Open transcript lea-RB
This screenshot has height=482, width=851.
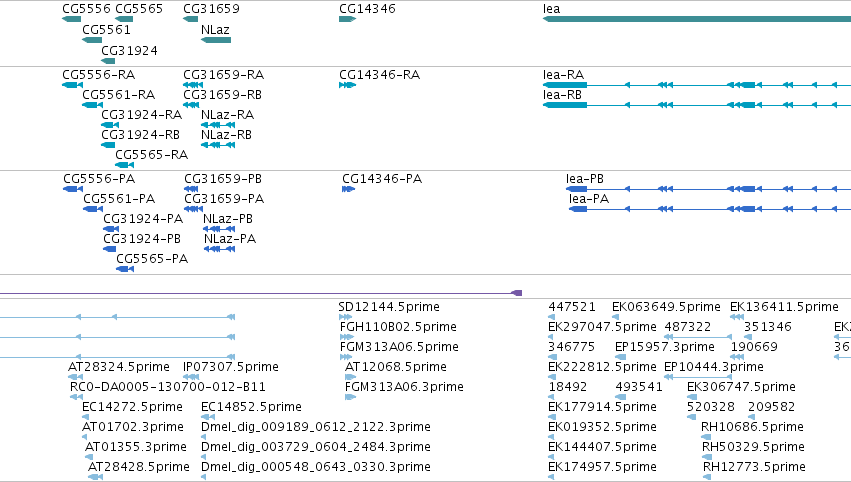(562, 94)
